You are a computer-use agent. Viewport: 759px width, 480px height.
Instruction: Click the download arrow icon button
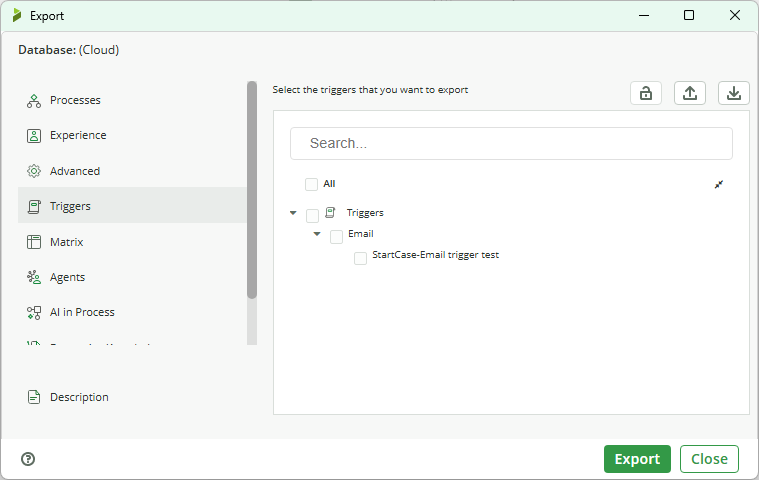coord(734,93)
